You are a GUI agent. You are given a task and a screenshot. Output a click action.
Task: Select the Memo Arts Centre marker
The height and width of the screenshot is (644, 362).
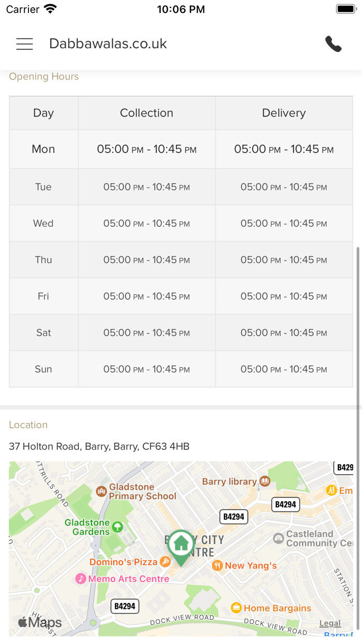[x=81, y=578]
